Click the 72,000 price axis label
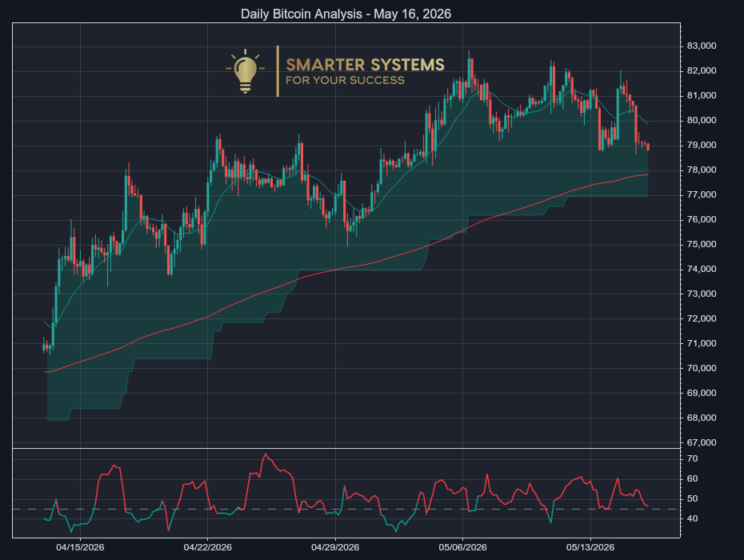 coord(702,318)
